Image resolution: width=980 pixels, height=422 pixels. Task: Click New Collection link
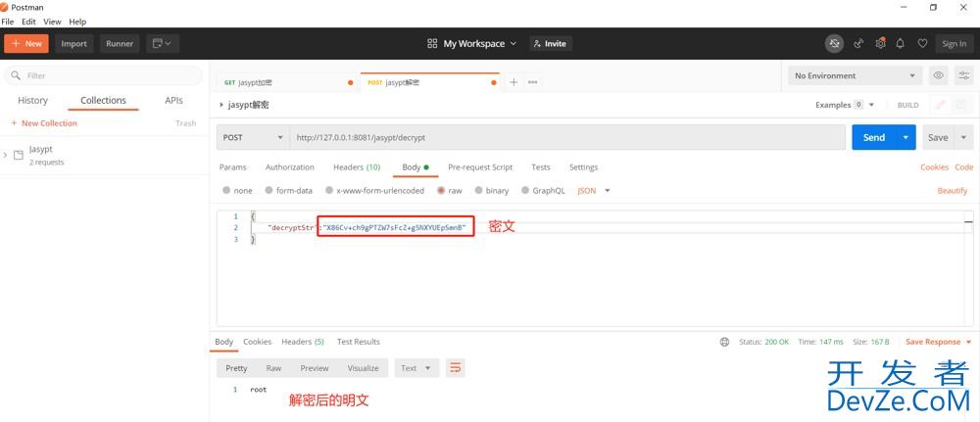44,123
